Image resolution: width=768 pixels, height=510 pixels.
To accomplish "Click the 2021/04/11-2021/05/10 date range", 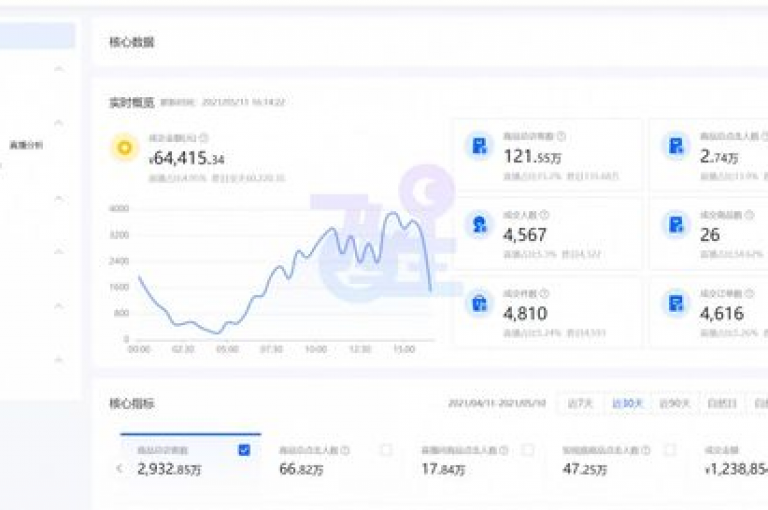I will click(497, 403).
